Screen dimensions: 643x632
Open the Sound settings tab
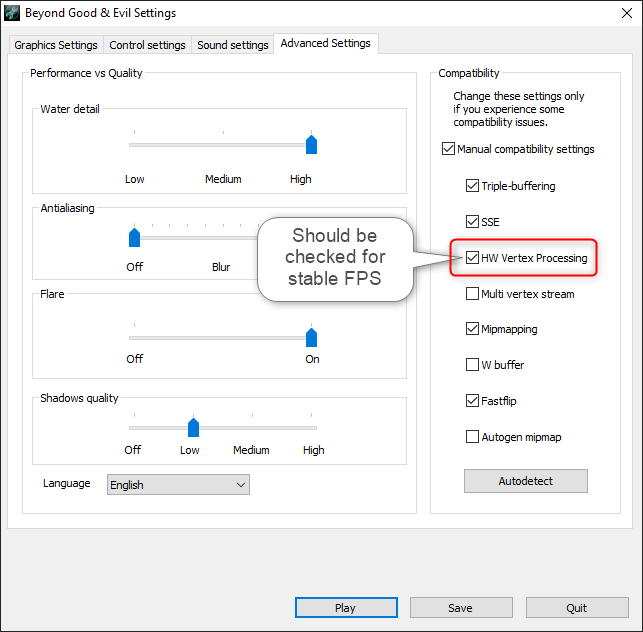[x=233, y=45]
